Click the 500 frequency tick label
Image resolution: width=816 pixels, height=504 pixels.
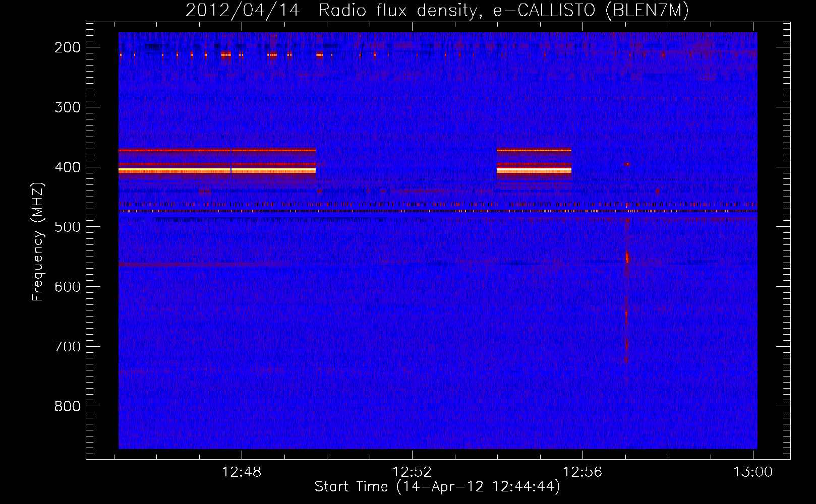68,227
